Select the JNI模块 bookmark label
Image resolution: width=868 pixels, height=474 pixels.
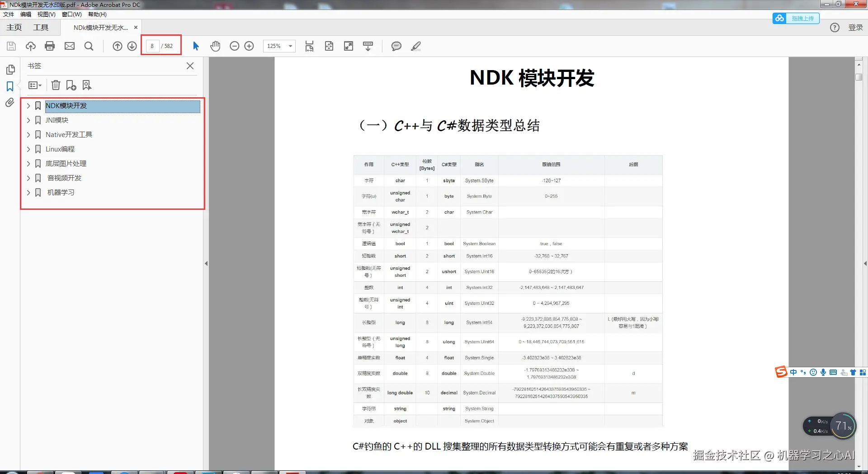pos(57,120)
